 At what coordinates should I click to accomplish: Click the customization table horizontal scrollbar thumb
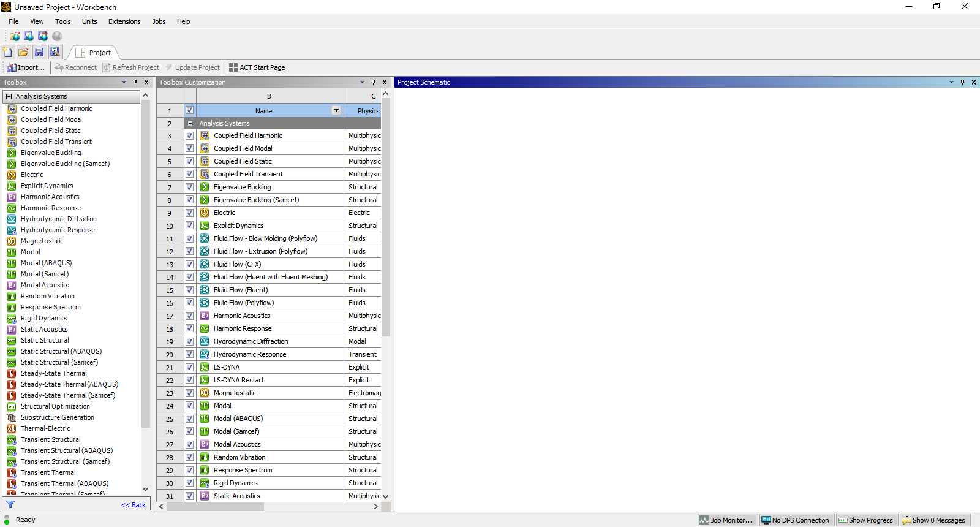215,507
